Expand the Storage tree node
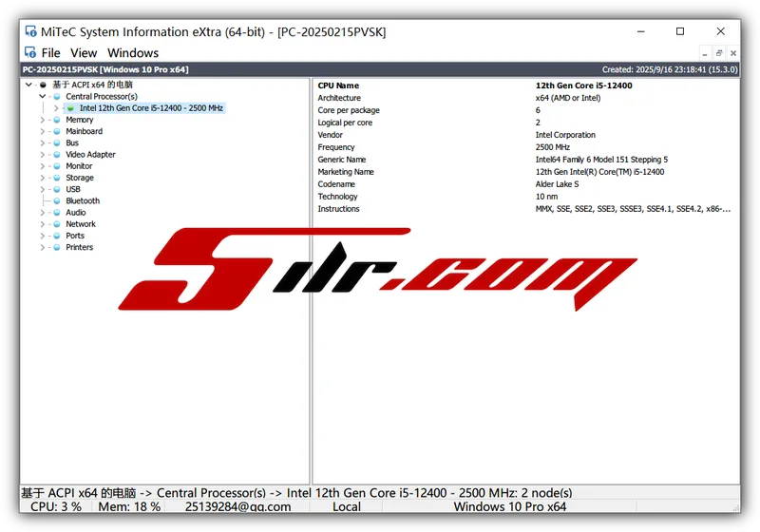Image resolution: width=760 pixels, height=532 pixels. point(43,178)
